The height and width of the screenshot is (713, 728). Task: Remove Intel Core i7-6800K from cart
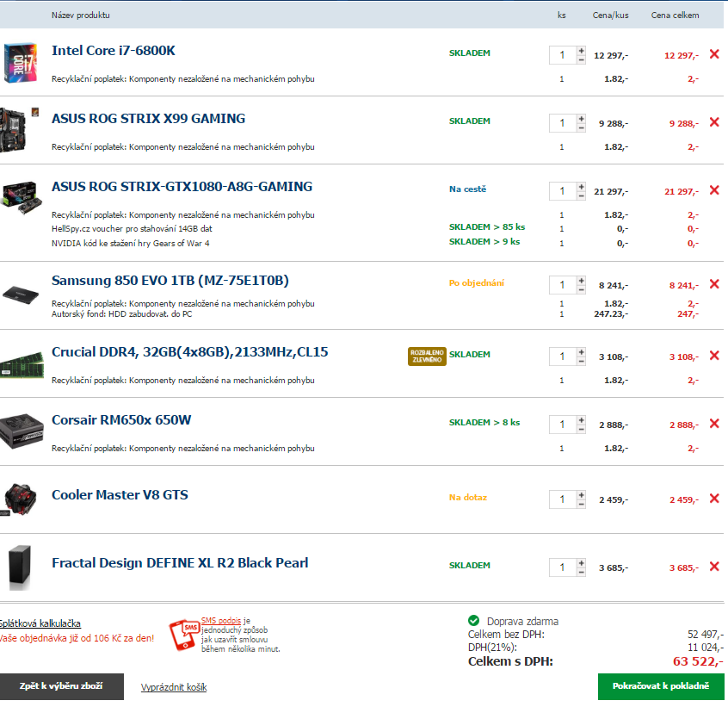point(714,54)
